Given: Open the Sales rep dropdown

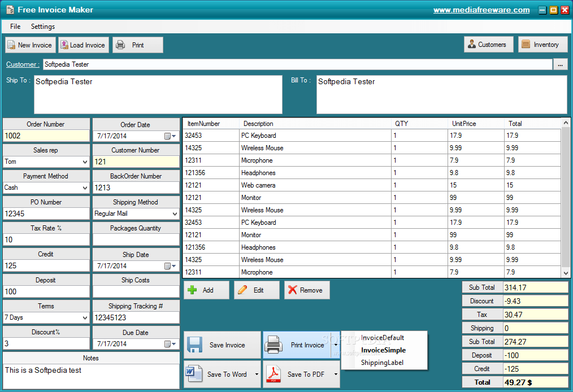Looking at the screenshot, I should 85,162.
